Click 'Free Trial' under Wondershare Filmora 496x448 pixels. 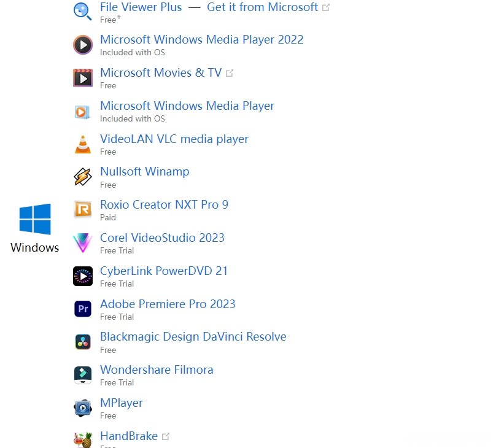(x=117, y=383)
